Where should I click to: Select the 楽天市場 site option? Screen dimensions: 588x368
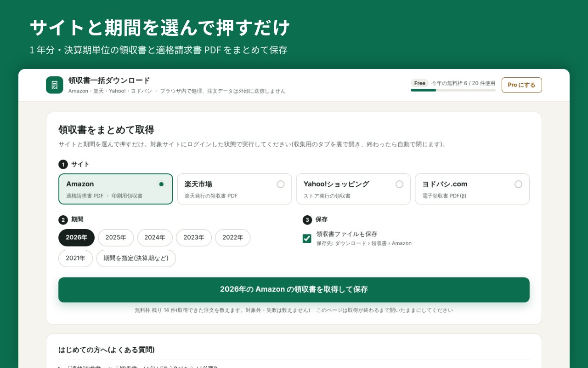pyautogui.click(x=234, y=189)
